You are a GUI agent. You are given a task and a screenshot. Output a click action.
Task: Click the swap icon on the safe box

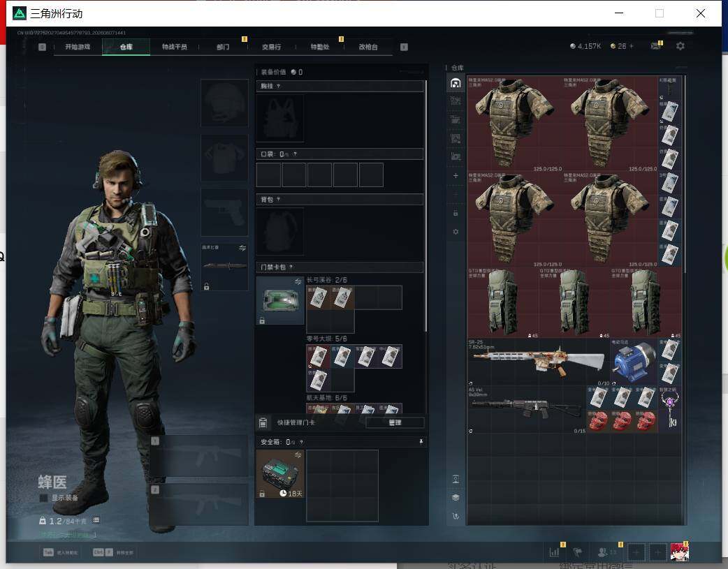(x=298, y=455)
